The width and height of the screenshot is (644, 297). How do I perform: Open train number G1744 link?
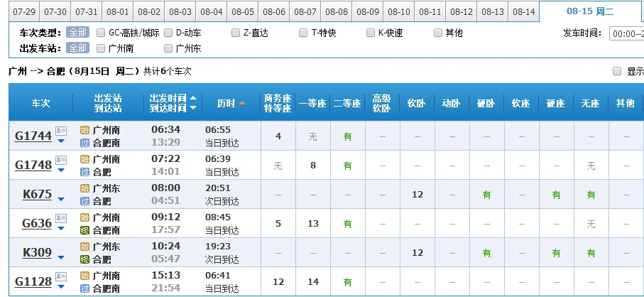[33, 136]
